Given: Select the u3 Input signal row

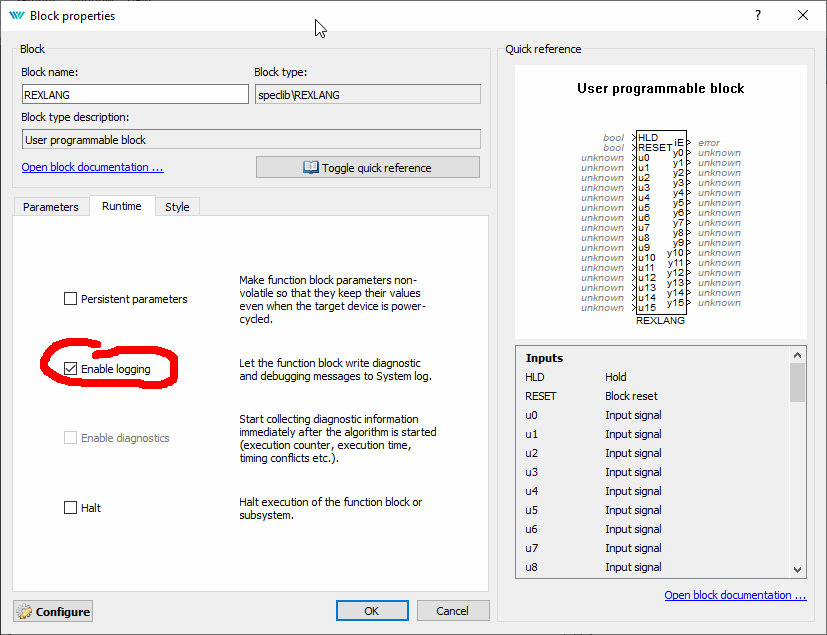Looking at the screenshot, I should pos(652,472).
